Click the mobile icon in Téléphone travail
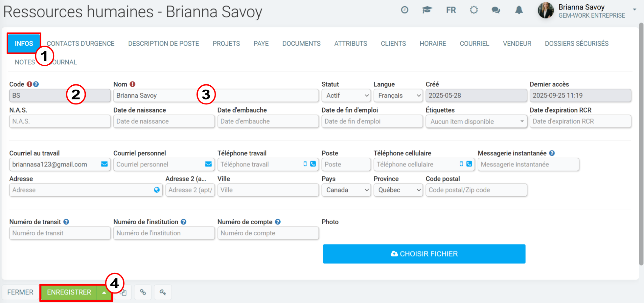 305,164
